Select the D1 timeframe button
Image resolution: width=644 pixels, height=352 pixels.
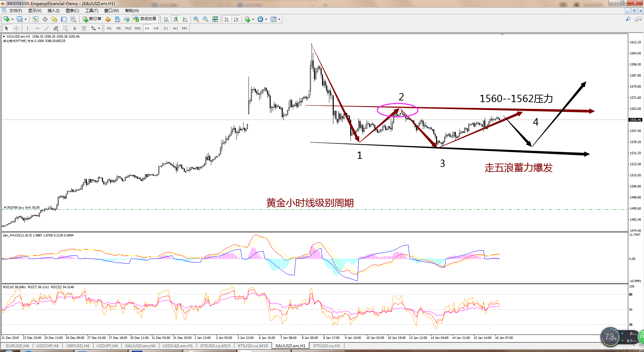pos(166,28)
